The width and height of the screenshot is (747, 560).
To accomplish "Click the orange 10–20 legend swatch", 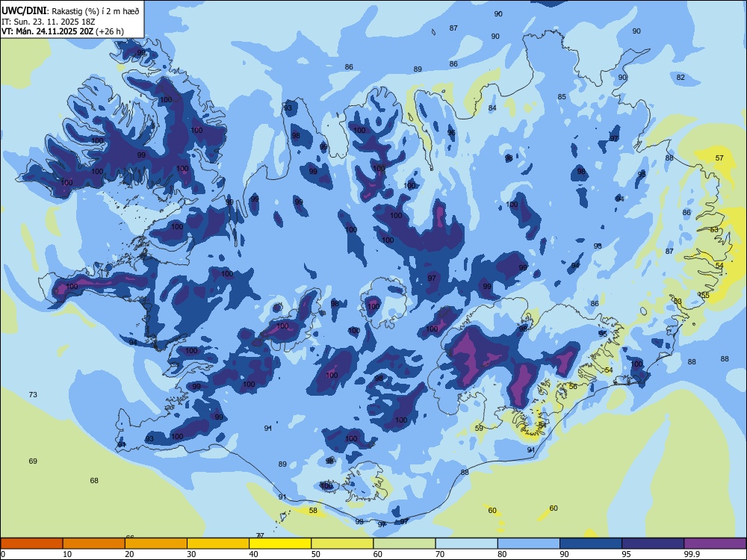I will tap(94, 544).
